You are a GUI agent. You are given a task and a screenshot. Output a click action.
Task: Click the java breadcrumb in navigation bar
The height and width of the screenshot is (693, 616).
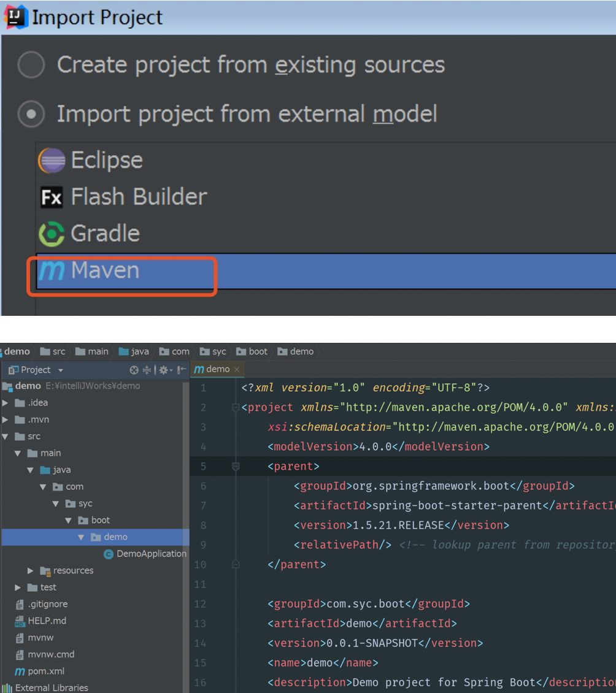coord(134,351)
